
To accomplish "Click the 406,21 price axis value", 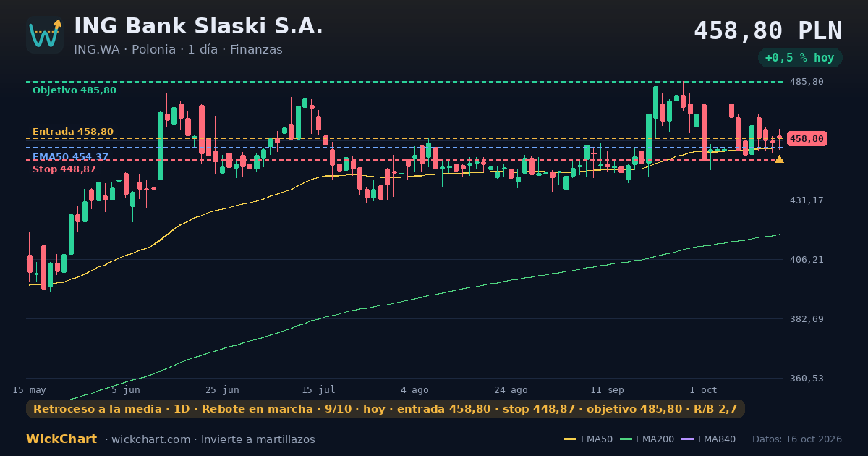I will (x=807, y=259).
